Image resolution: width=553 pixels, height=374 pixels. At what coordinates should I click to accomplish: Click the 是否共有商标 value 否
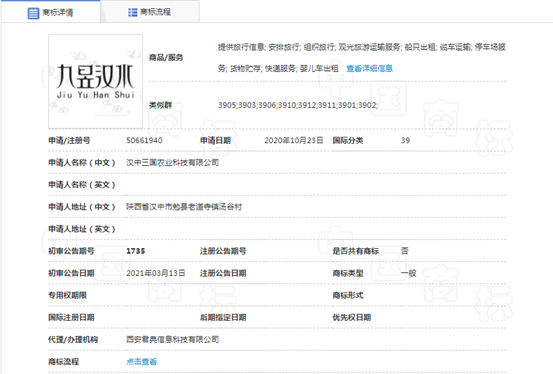point(405,251)
